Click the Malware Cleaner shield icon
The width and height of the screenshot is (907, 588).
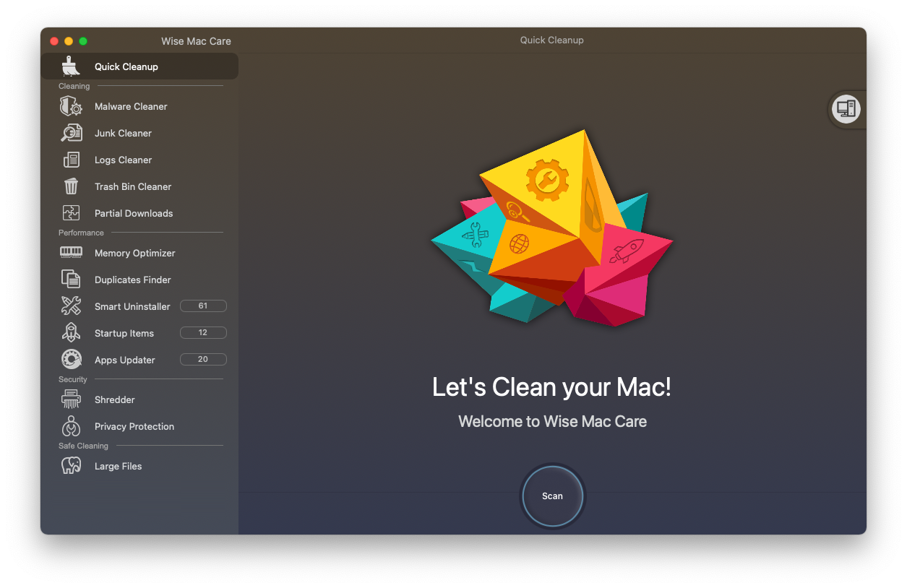[x=71, y=106]
